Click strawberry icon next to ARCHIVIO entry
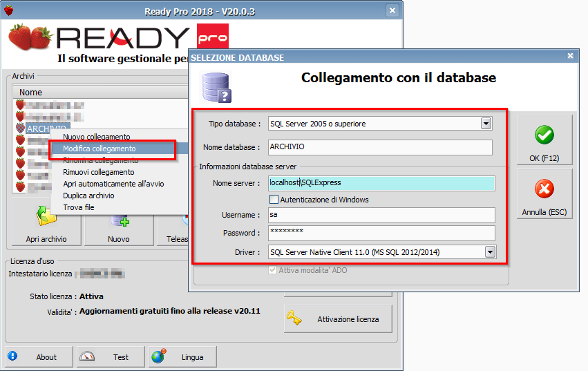The height and width of the screenshot is (371, 588). 20,129
